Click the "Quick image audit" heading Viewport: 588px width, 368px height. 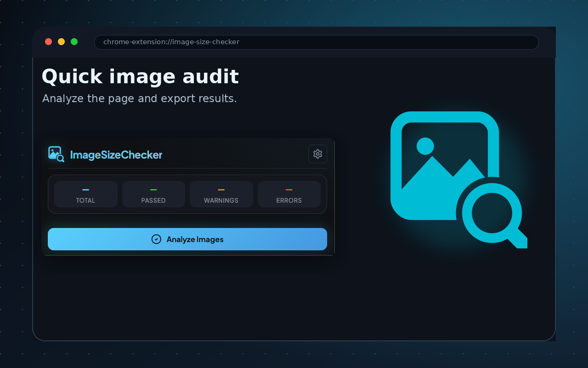[140, 77]
